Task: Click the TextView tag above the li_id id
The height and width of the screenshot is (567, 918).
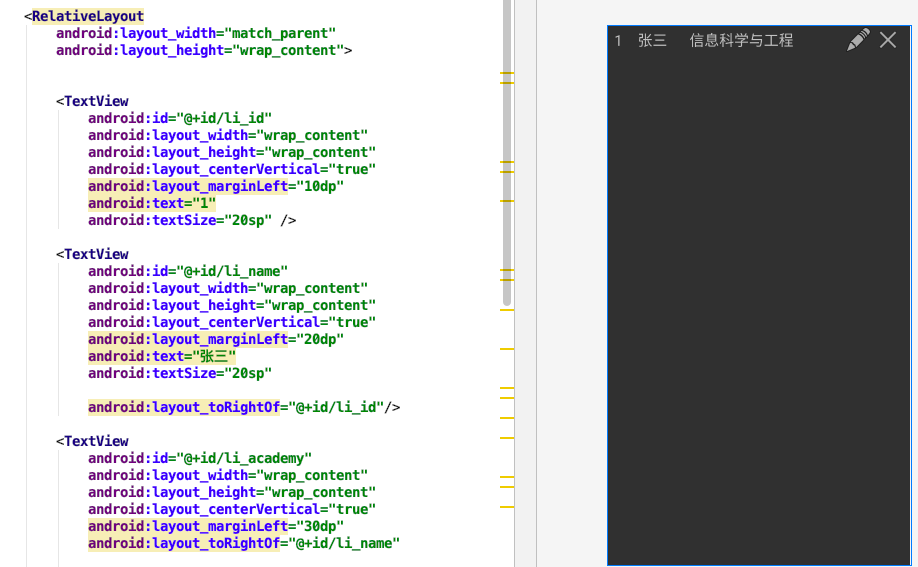Action: [92, 101]
